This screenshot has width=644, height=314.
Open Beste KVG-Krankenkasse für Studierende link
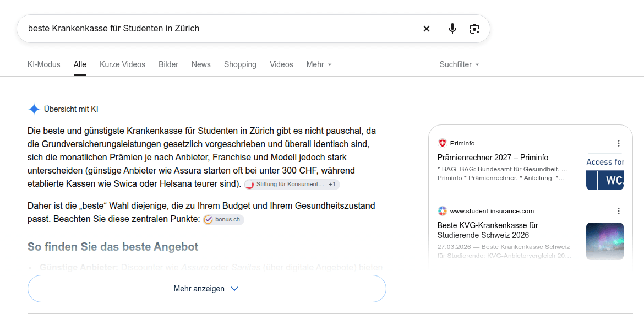488,231
